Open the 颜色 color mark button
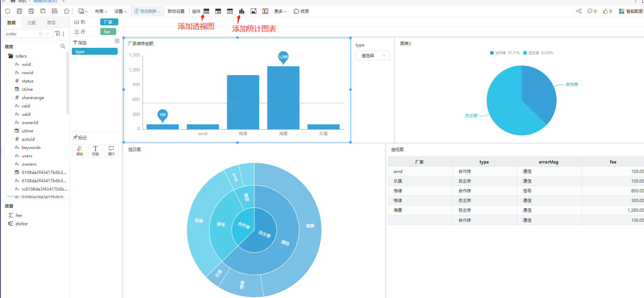The height and width of the screenshot is (298, 644). click(80, 151)
